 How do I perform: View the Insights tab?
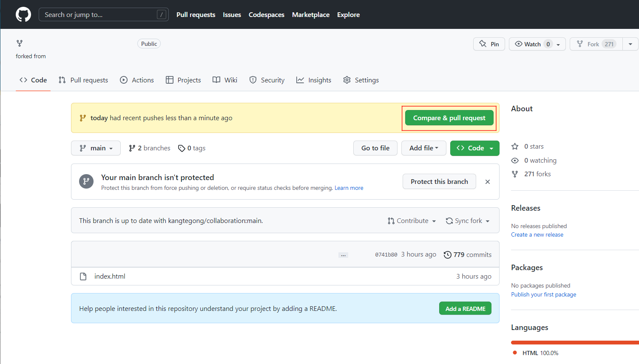[x=314, y=80]
